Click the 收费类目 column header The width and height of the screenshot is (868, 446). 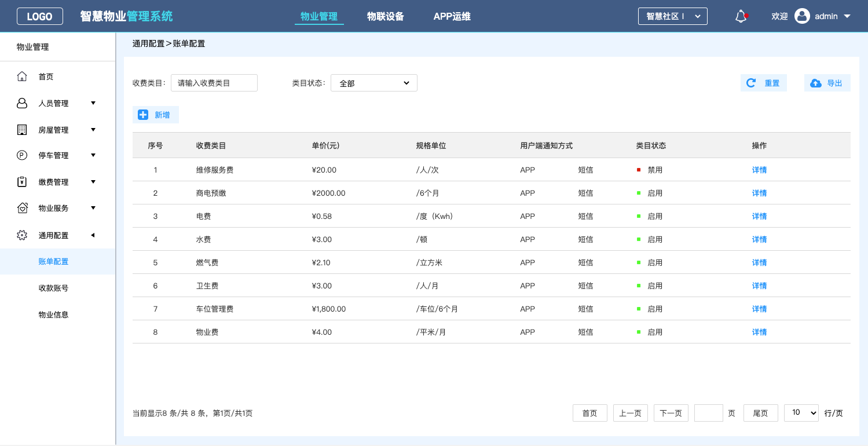[211, 145]
